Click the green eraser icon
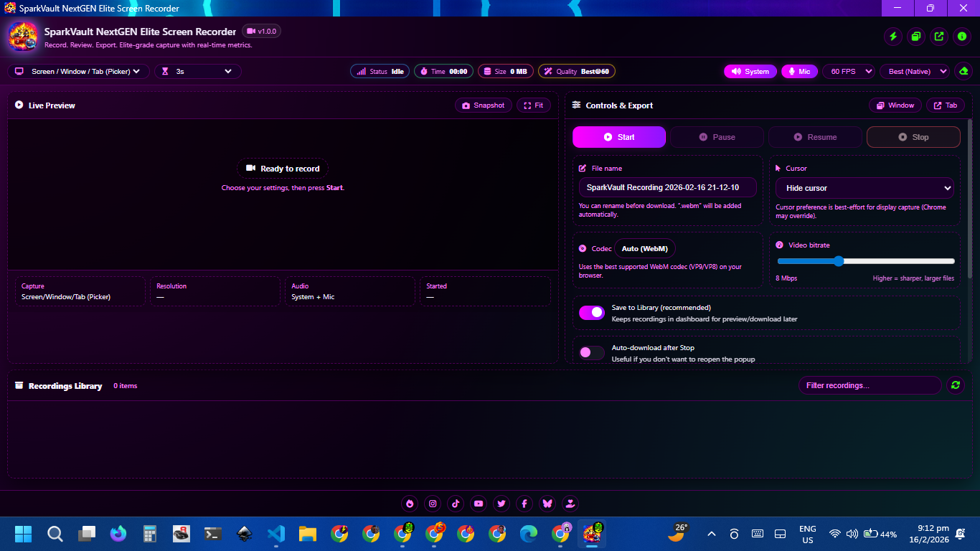The width and height of the screenshot is (980, 551). 963,71
